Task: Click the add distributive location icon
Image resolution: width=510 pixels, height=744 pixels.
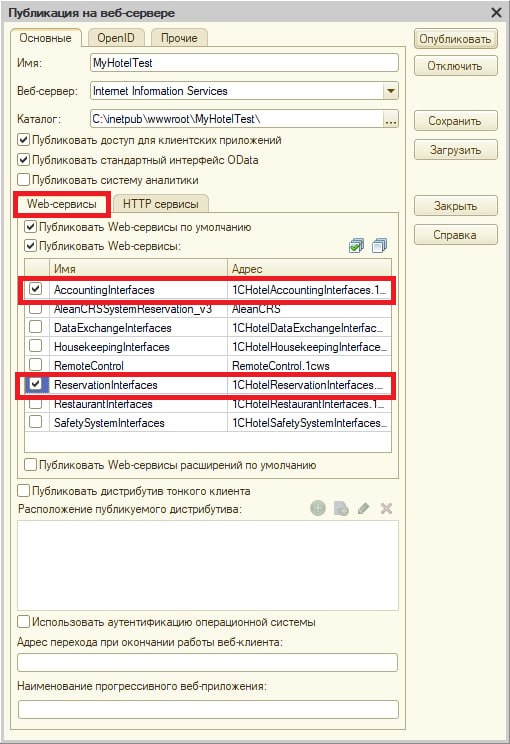Action: pos(318,509)
